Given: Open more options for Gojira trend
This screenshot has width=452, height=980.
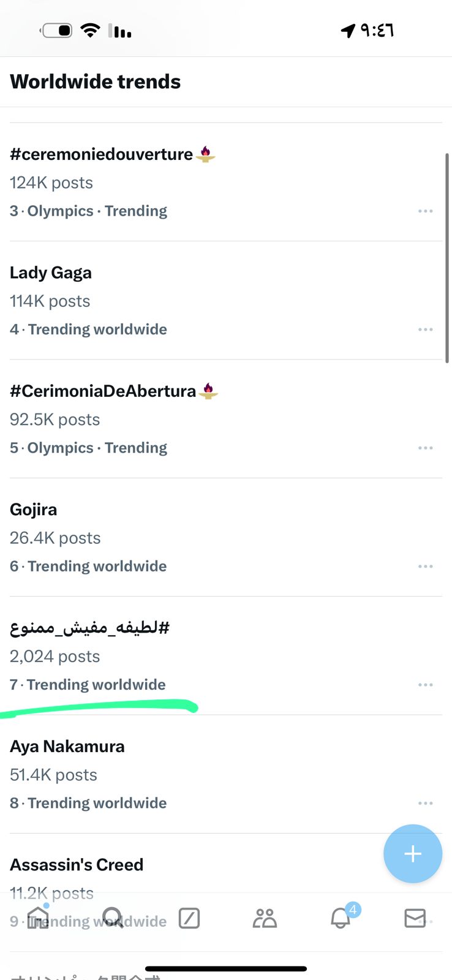Looking at the screenshot, I should (x=425, y=567).
